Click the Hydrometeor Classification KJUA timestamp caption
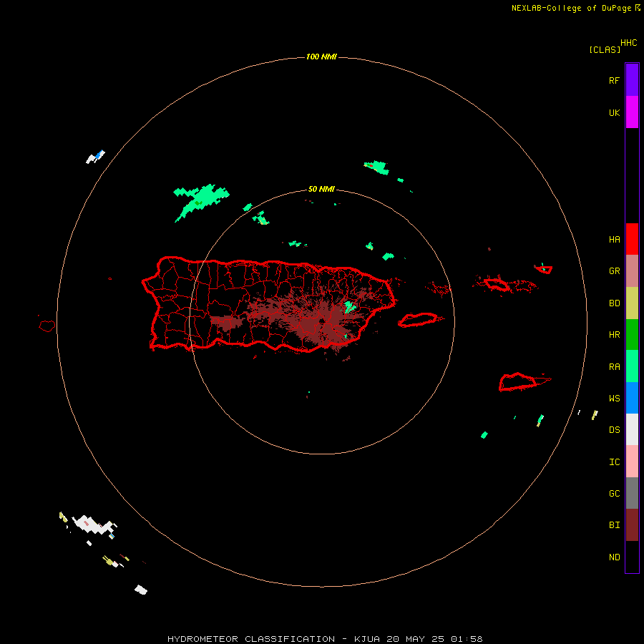 pos(325,639)
